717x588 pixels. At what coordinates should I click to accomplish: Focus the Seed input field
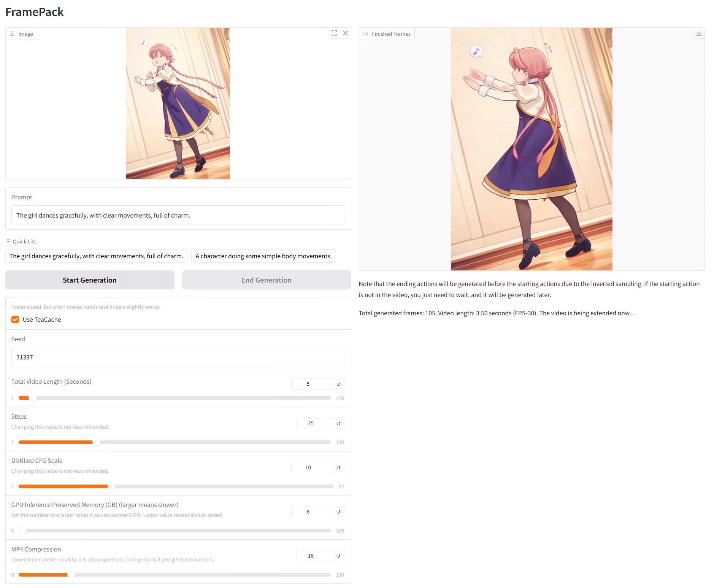pos(178,357)
